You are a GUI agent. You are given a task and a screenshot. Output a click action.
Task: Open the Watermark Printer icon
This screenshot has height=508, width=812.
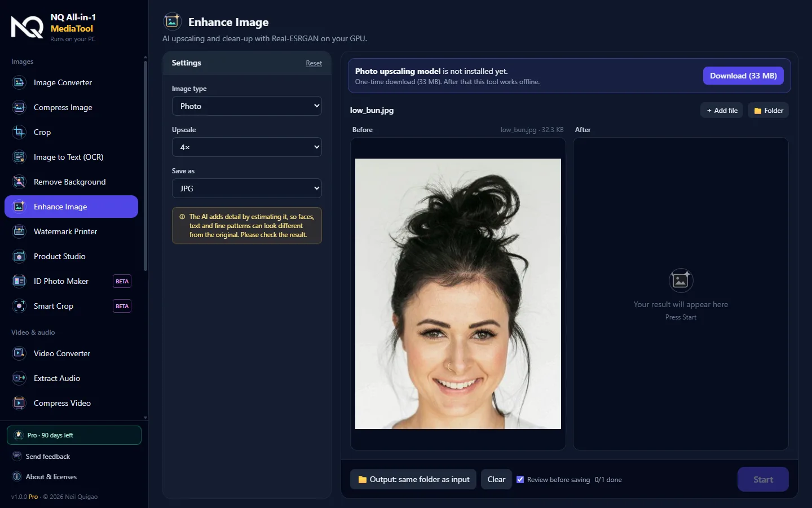[19, 231]
